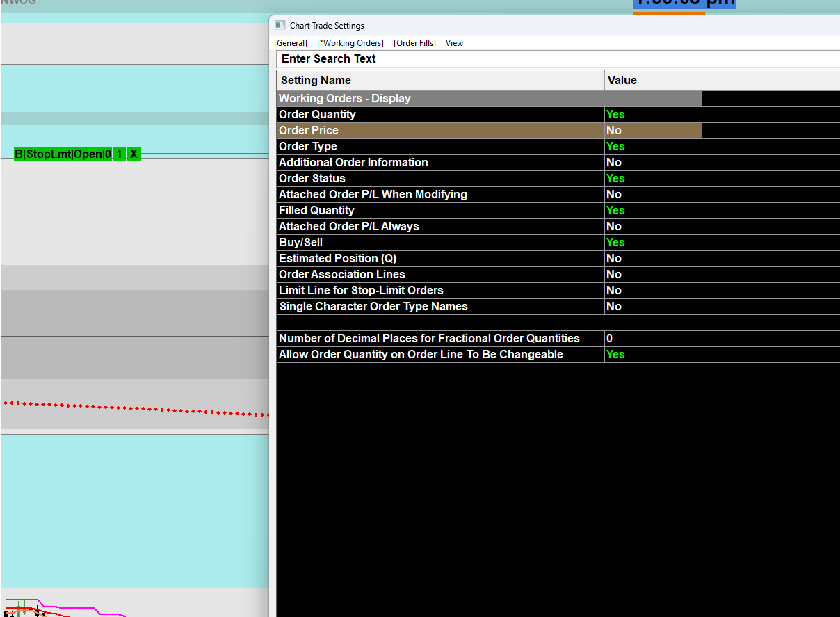The image size is (840, 617).
Task: Click the Enter Search Text field
Action: coord(558,59)
